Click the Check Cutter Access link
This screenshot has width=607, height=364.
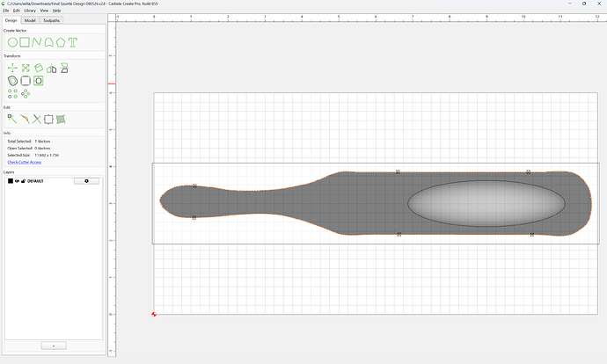pos(25,162)
